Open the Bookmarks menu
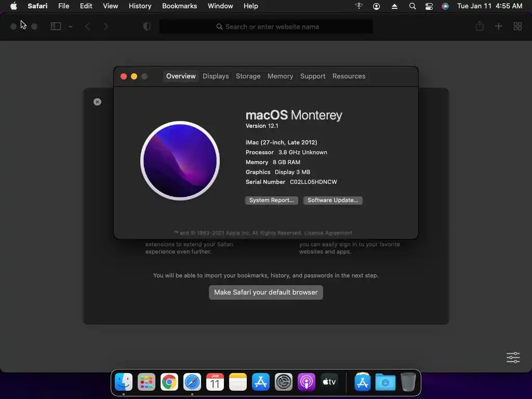The image size is (532, 399). coord(179,6)
